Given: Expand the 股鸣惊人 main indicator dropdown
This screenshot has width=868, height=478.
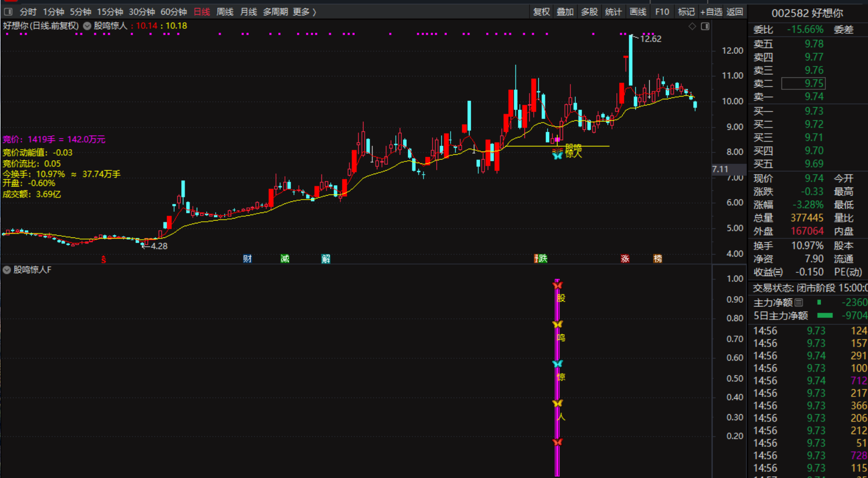Looking at the screenshot, I should 87,26.
